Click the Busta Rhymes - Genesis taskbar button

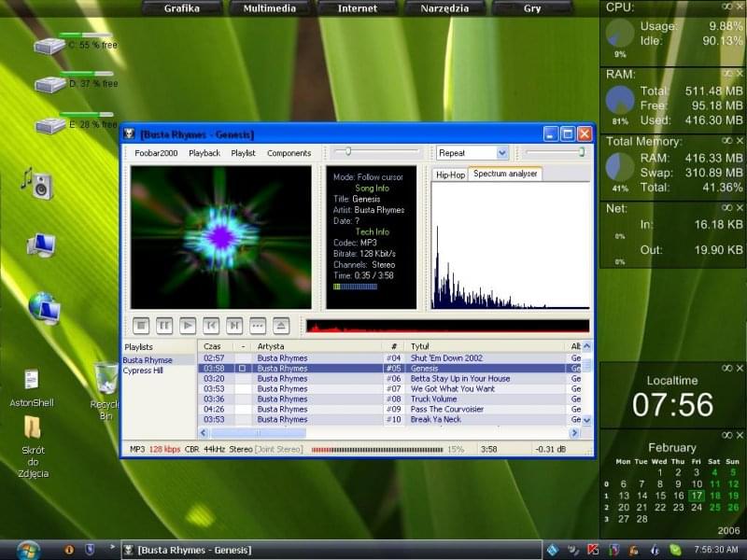pyautogui.click(x=331, y=550)
